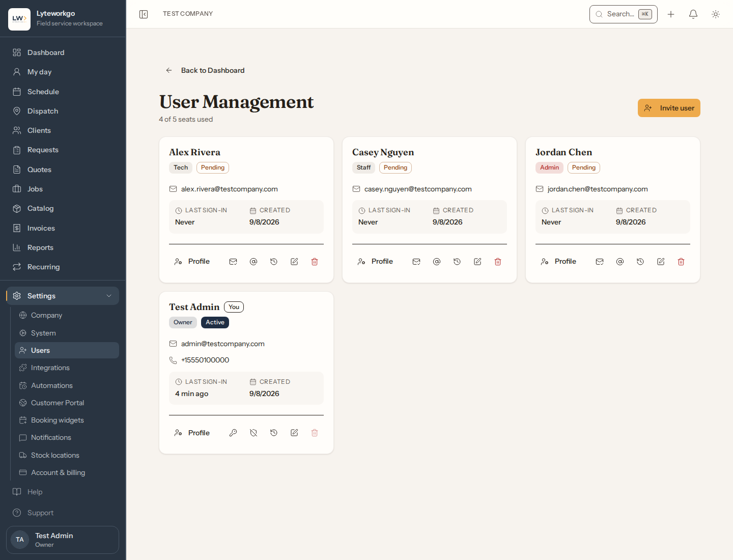The width and height of the screenshot is (733, 560).
Task: Collapse the Settings section chevron
Action: click(109, 296)
